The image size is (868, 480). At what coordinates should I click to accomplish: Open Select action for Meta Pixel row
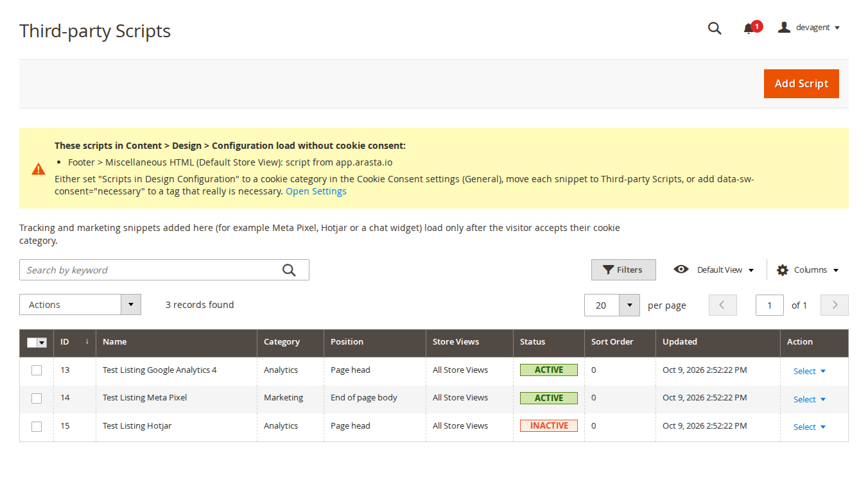[x=809, y=399]
